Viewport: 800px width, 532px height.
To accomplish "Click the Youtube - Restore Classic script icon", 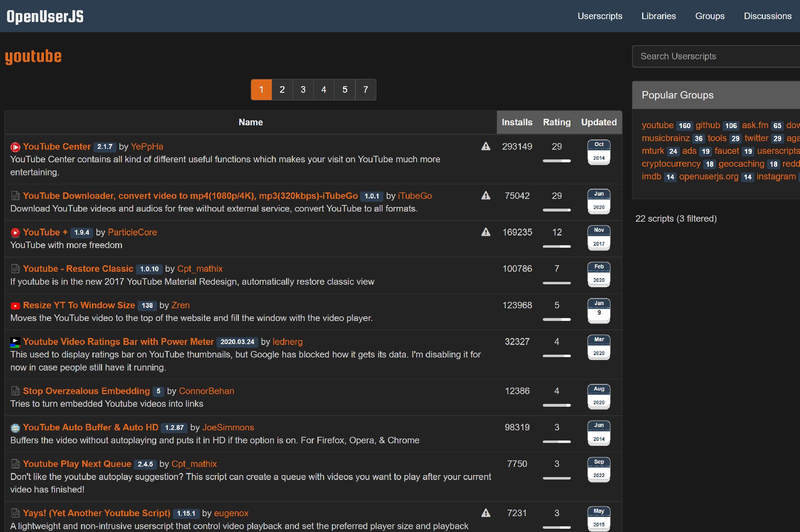I will [15, 269].
